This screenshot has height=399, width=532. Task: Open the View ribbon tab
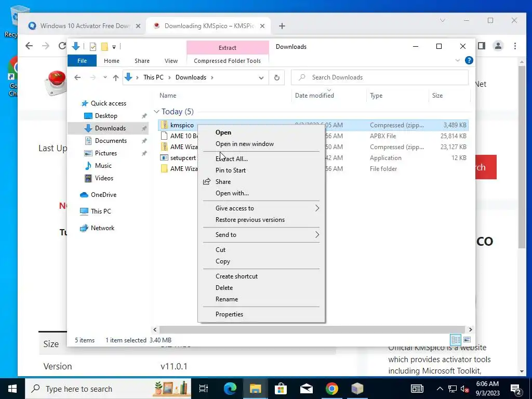171,61
